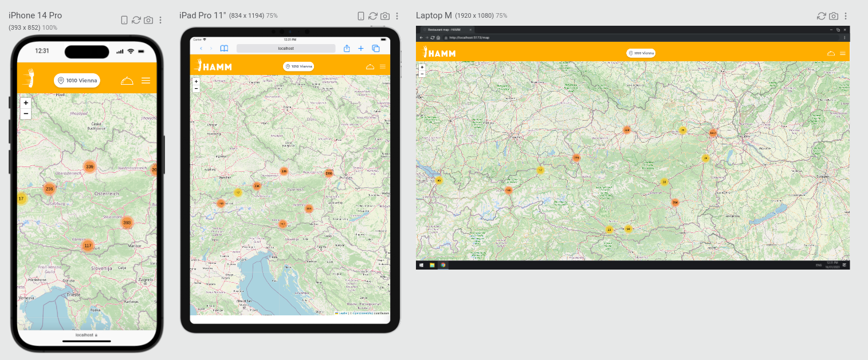Open the 1010 Vienna location picker on laptop
Viewport: 868px width, 360px height.
pos(641,53)
